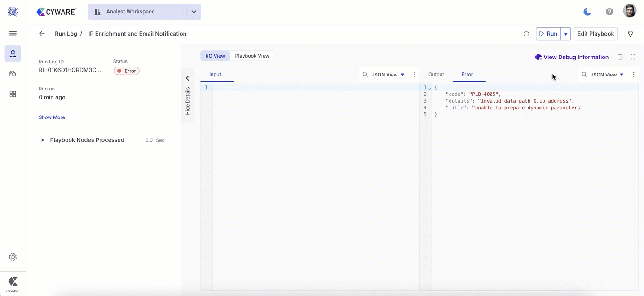This screenshot has height=296, width=644.
Task: Click the refresh run log icon
Action: (x=526, y=34)
